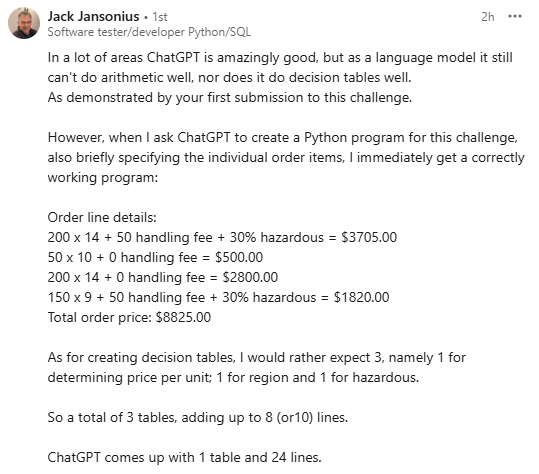The width and height of the screenshot is (539, 474).
Task: Click the line starting 'In a lot of areas ChatGPT'
Action: pyautogui.click(x=280, y=57)
